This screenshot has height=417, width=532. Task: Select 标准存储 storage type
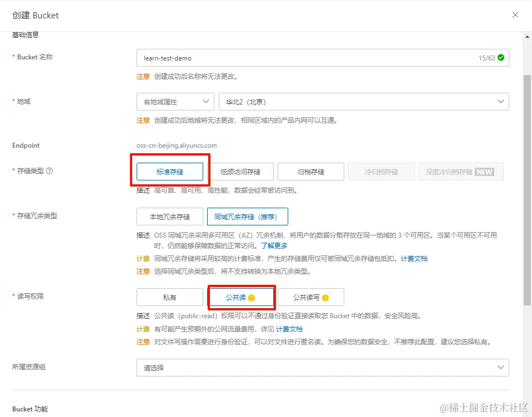click(x=169, y=172)
